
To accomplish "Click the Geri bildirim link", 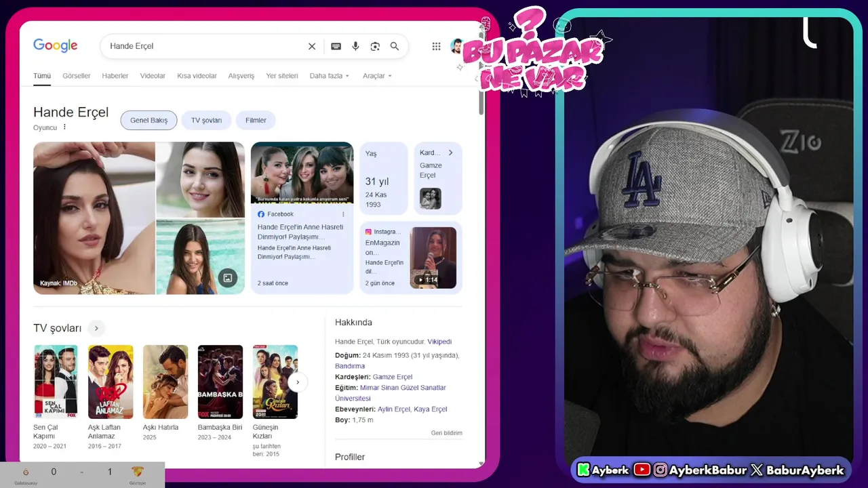I will click(x=447, y=433).
